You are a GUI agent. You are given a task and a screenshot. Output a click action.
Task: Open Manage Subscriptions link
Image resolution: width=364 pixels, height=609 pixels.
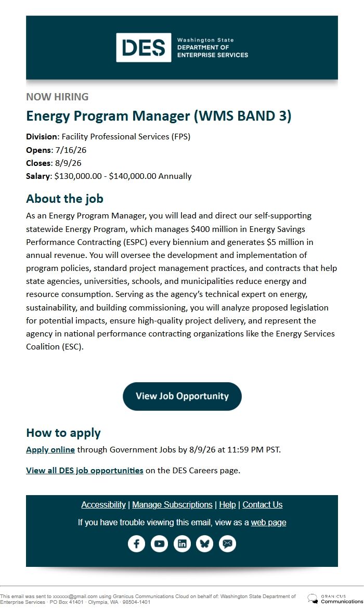(172, 504)
